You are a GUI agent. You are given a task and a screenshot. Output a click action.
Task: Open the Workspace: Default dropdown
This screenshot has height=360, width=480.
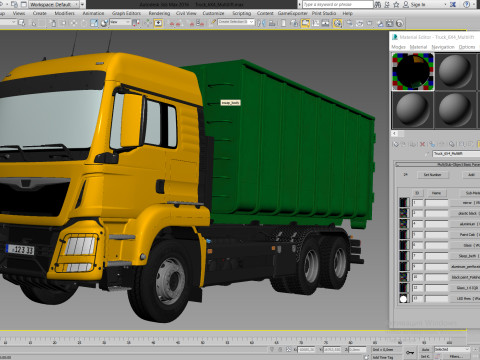[55, 4]
